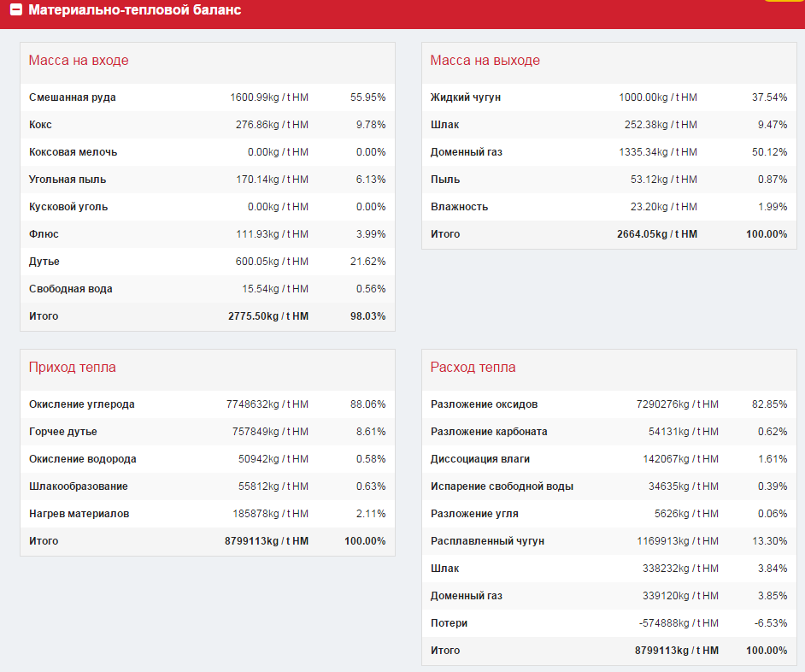Viewport: 805px width, 672px height.
Task: Select the Пыль row label
Action: pyautogui.click(x=445, y=180)
